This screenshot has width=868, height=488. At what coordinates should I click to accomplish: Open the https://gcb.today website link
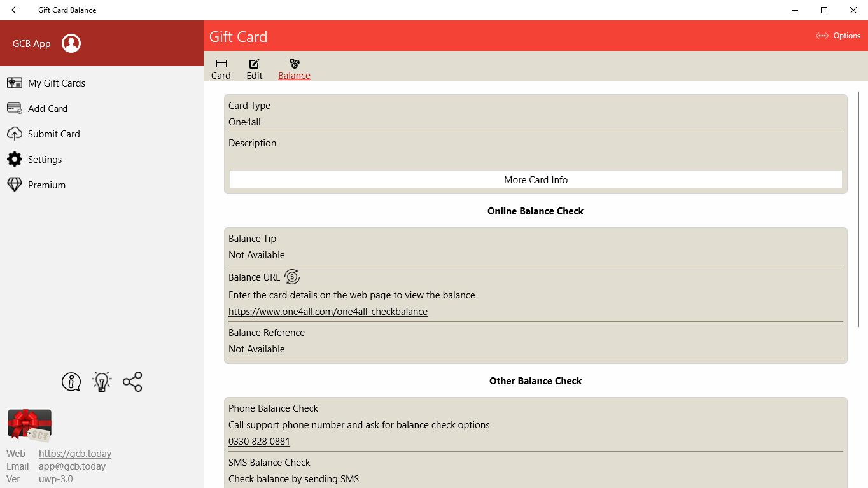(74, 453)
